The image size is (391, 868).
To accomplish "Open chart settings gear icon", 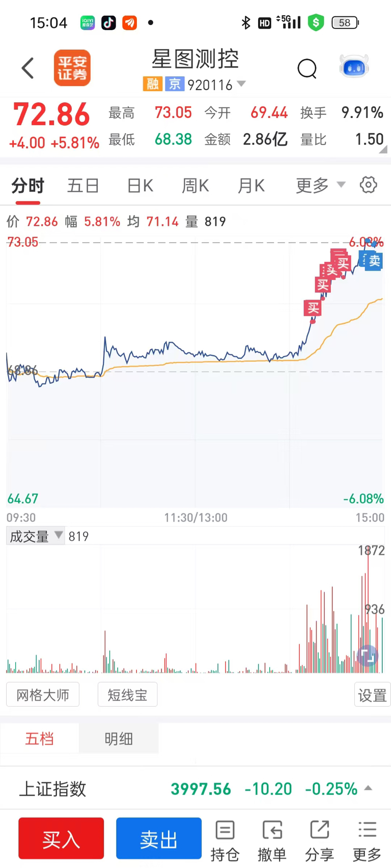I will pos(368,185).
